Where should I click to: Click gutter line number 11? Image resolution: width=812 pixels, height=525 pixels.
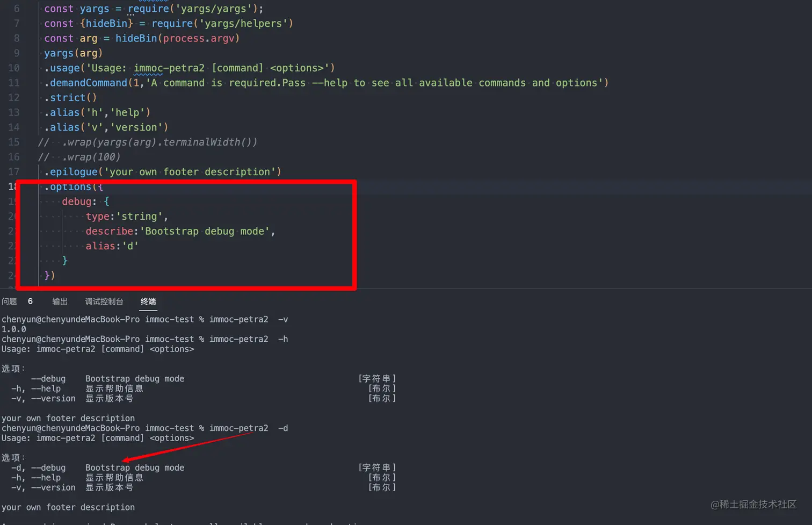coord(14,83)
